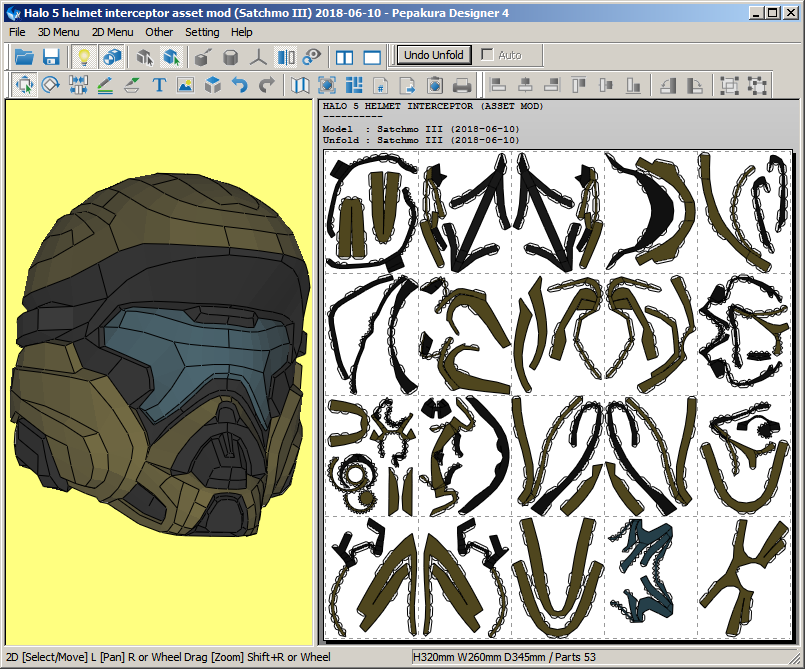Toggle the split 3D/2D window view button
This screenshot has width=805, height=669.
tap(345, 57)
